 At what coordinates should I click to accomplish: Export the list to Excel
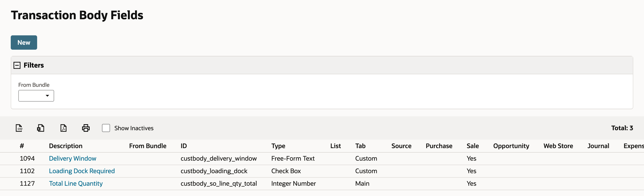coord(41,128)
